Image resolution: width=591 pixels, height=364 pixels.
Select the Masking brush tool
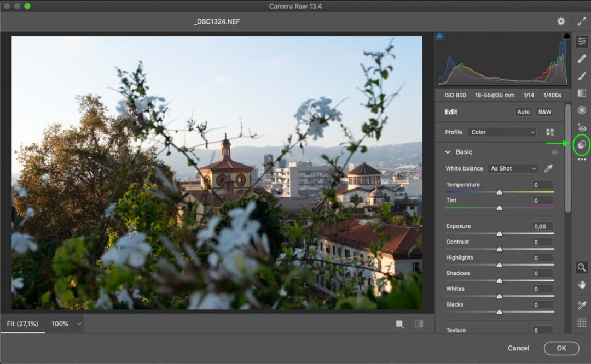pyautogui.click(x=582, y=75)
